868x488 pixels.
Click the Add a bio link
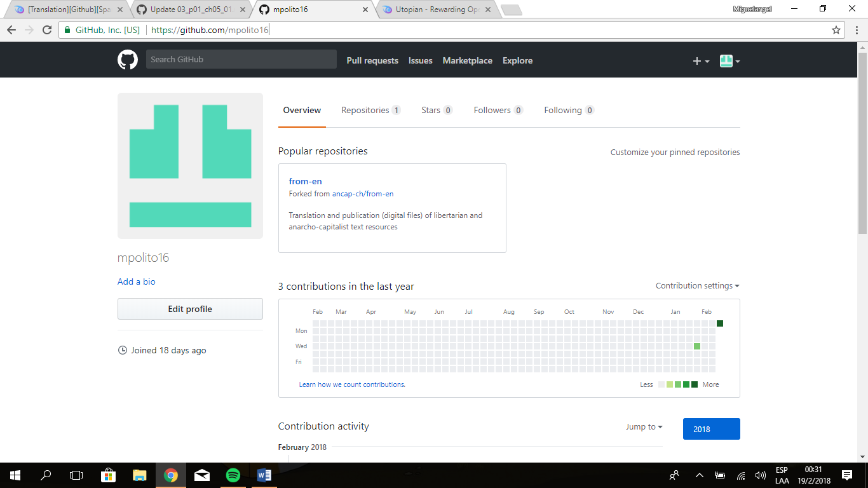click(136, 281)
